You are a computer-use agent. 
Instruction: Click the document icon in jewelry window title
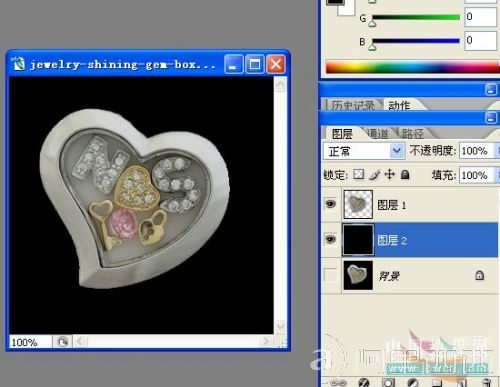coord(19,63)
